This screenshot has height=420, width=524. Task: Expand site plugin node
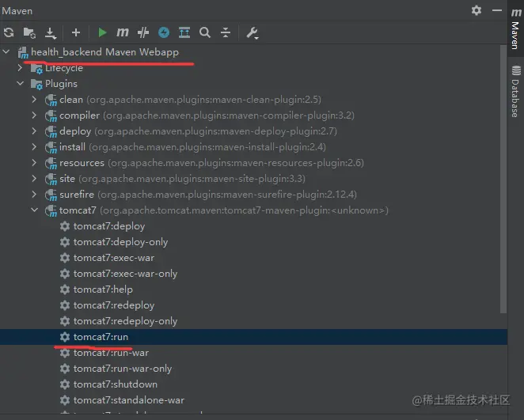click(34, 178)
